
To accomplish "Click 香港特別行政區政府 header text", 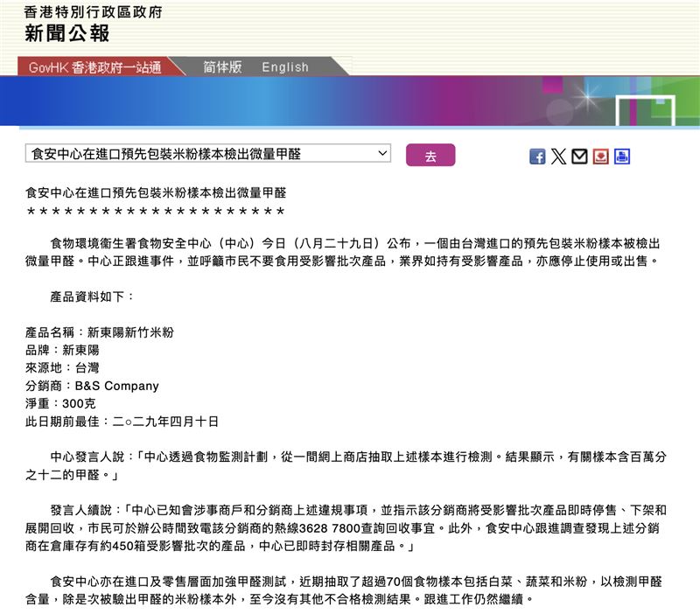I will pos(93,12).
